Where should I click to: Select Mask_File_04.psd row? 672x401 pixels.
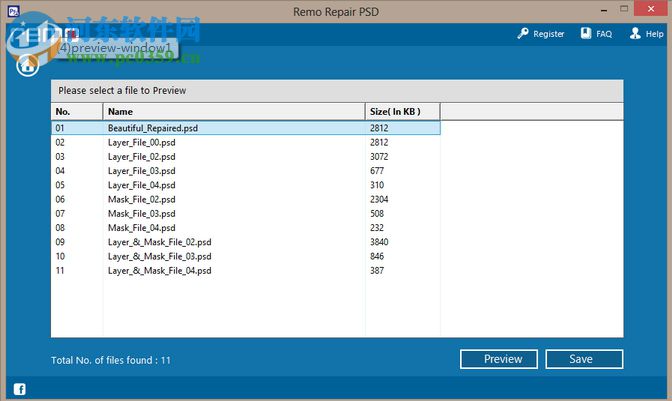[x=246, y=227]
